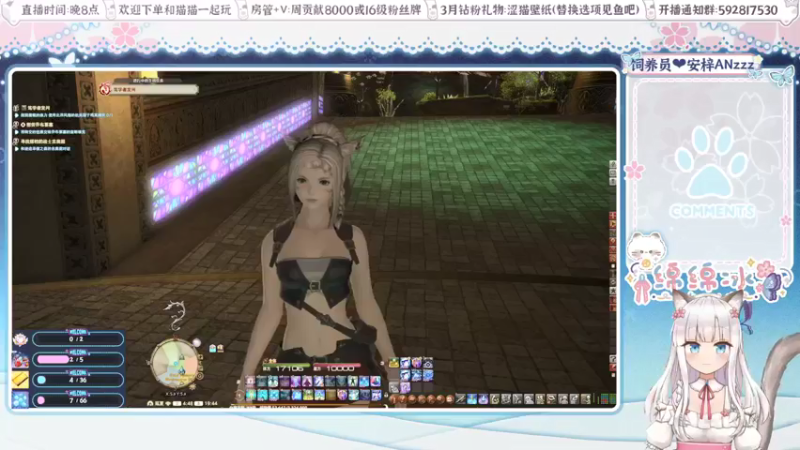Click the white-haired catgirl avatar

[707, 370]
